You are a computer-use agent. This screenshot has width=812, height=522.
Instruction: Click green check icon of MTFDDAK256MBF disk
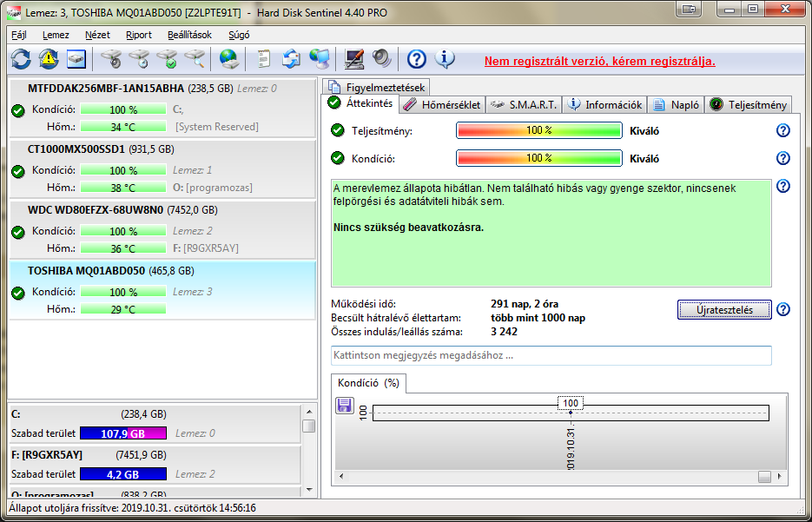pyautogui.click(x=18, y=110)
